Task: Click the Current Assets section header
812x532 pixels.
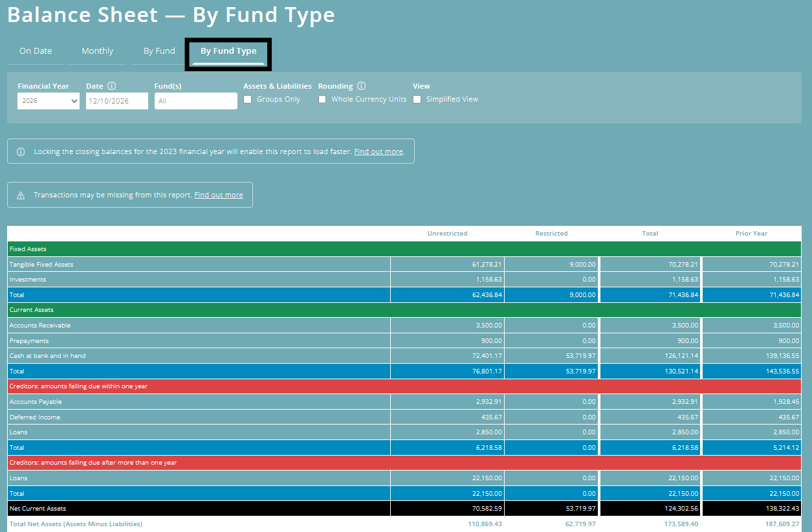Action: coord(404,310)
